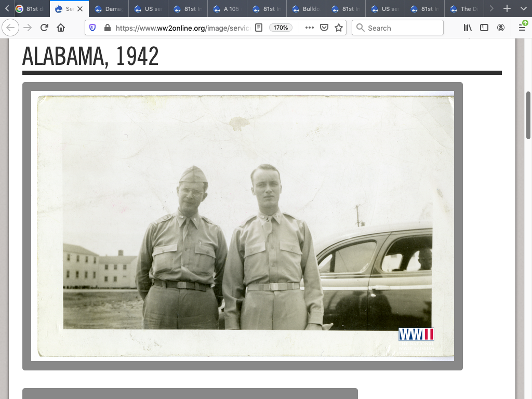This screenshot has height=399, width=532.
Task: Go to the Firefox Home page
Action: click(61, 28)
